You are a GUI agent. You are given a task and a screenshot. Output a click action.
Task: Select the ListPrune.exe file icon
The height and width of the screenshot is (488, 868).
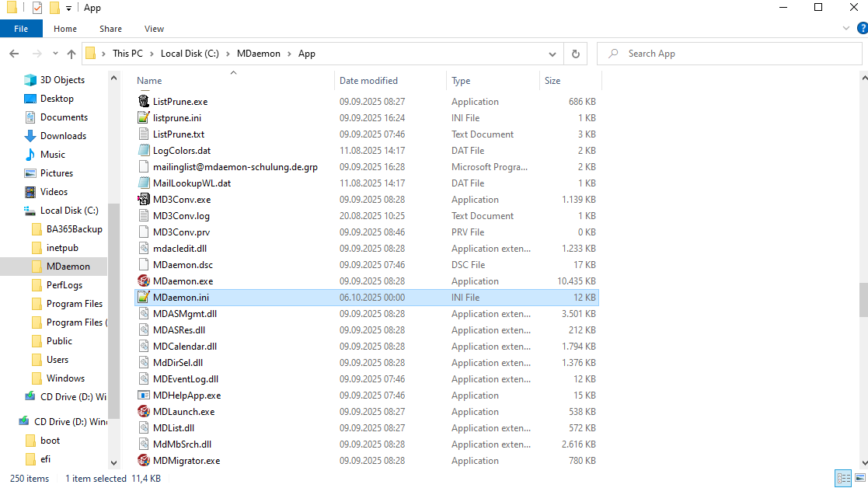[x=143, y=102]
